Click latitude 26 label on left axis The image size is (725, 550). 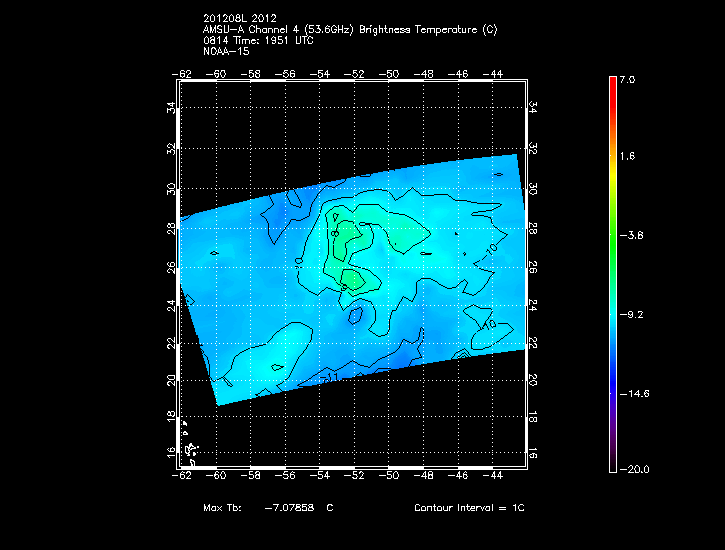172,268
